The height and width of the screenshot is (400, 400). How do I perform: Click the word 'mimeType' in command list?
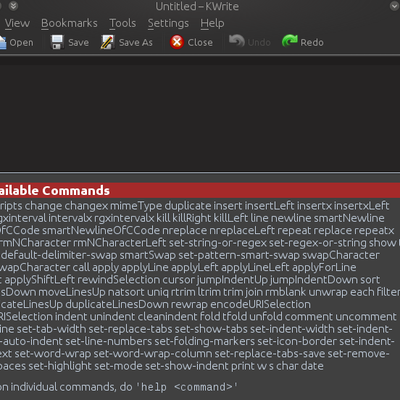pyautogui.click(x=136, y=206)
